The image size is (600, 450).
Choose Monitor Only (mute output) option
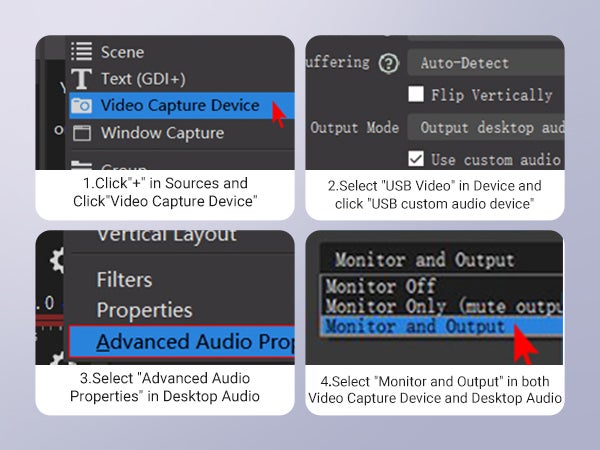tap(442, 306)
